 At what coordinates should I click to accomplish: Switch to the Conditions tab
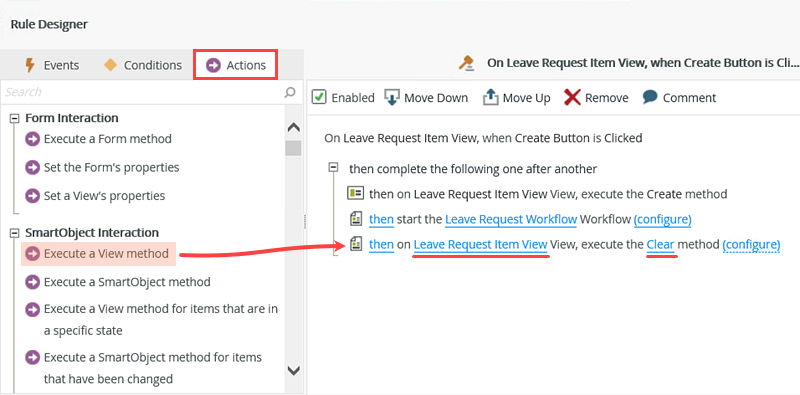tap(142, 65)
